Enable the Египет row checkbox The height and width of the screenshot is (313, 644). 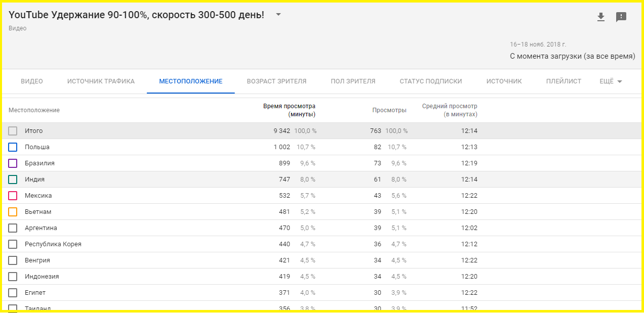point(13,293)
